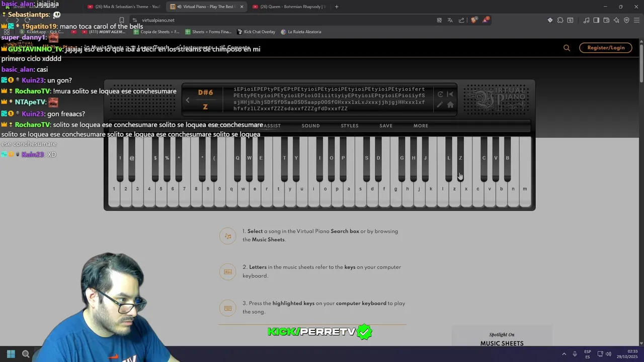
Task: Open a new browser tab
Action: pyautogui.click(x=337, y=7)
